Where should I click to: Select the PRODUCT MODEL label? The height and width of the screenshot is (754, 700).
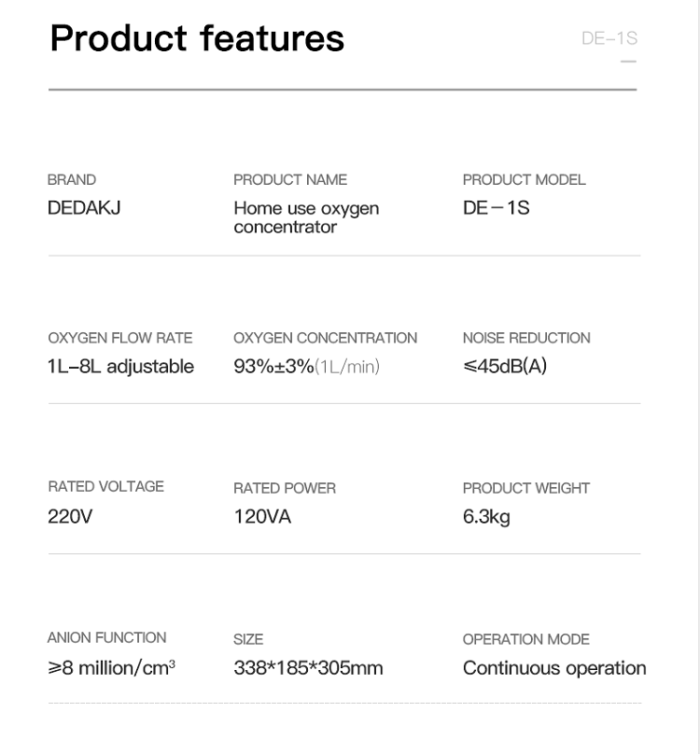click(524, 179)
